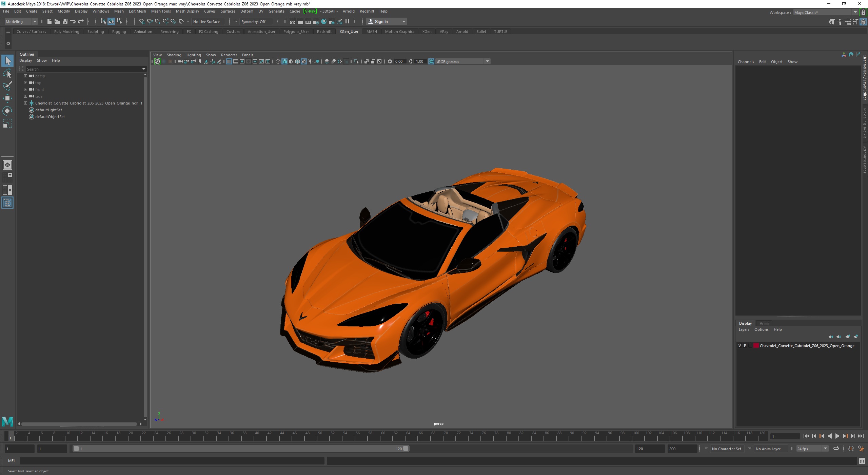Image resolution: width=868 pixels, height=475 pixels.
Task: Expand the side camera node
Action: click(x=25, y=96)
